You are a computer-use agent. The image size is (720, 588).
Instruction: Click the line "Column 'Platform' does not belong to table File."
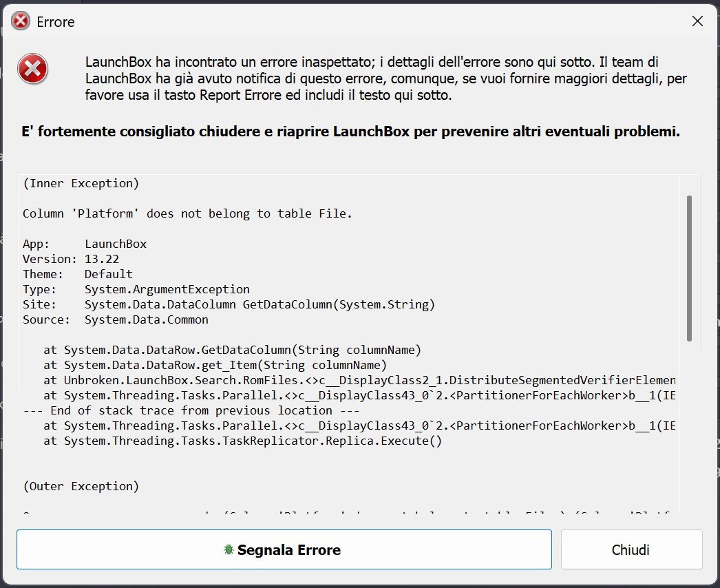click(187, 213)
